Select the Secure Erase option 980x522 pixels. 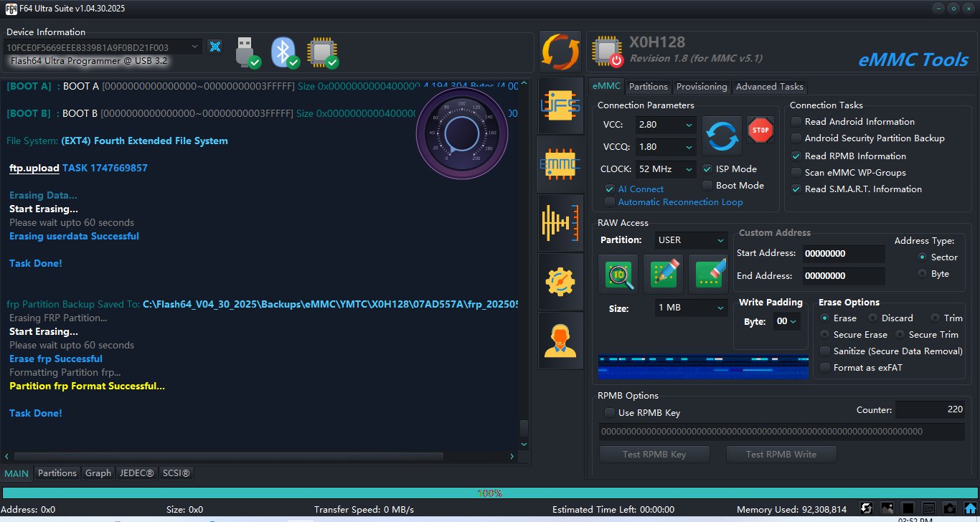tap(825, 335)
